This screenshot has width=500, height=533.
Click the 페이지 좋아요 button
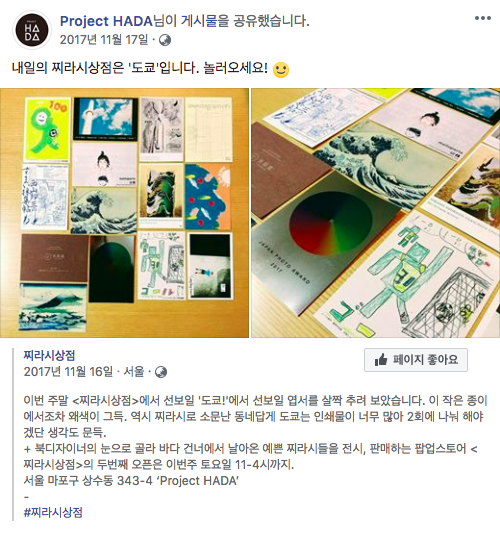(x=416, y=360)
